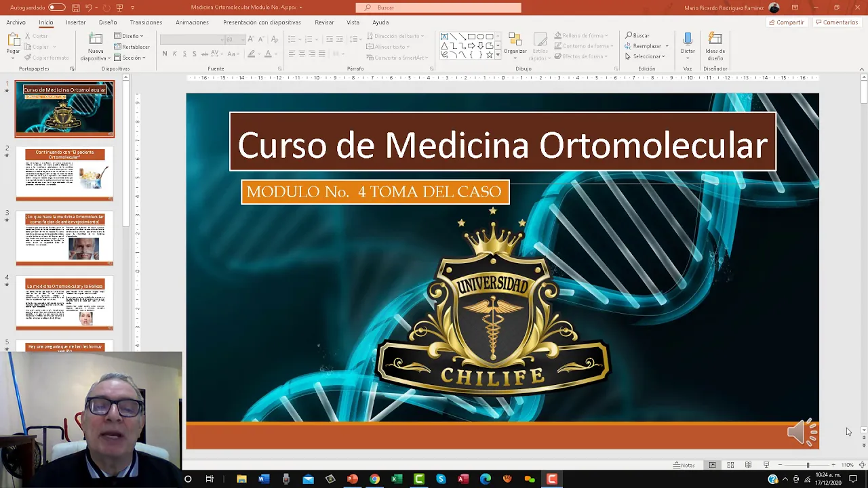Click the Undo arrow icon
Screen dimensions: 868x488
coord(88,7)
